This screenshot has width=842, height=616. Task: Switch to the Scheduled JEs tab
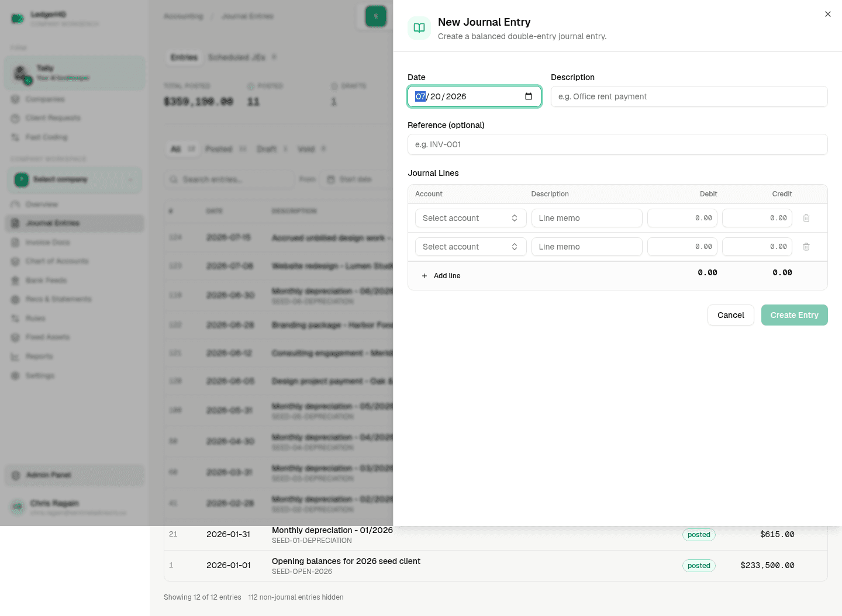[x=242, y=57]
